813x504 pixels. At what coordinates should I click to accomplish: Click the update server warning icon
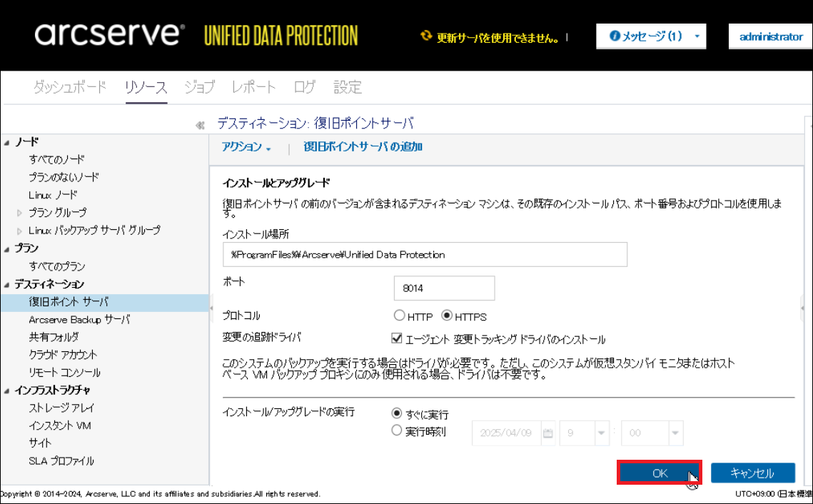[427, 36]
